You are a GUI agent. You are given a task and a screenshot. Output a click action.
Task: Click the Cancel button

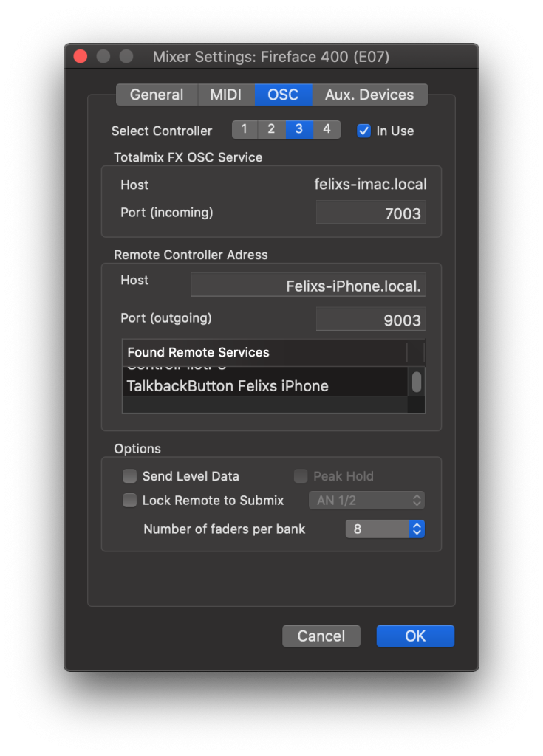321,636
